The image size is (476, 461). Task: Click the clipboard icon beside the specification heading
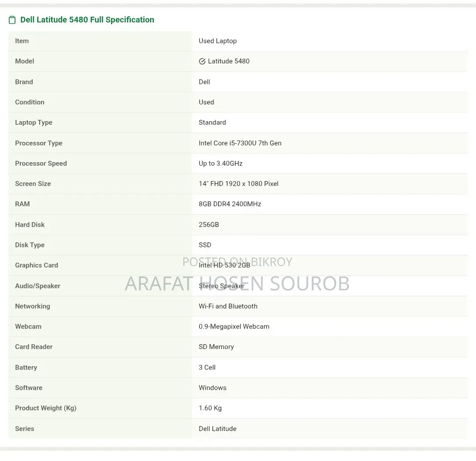point(12,20)
